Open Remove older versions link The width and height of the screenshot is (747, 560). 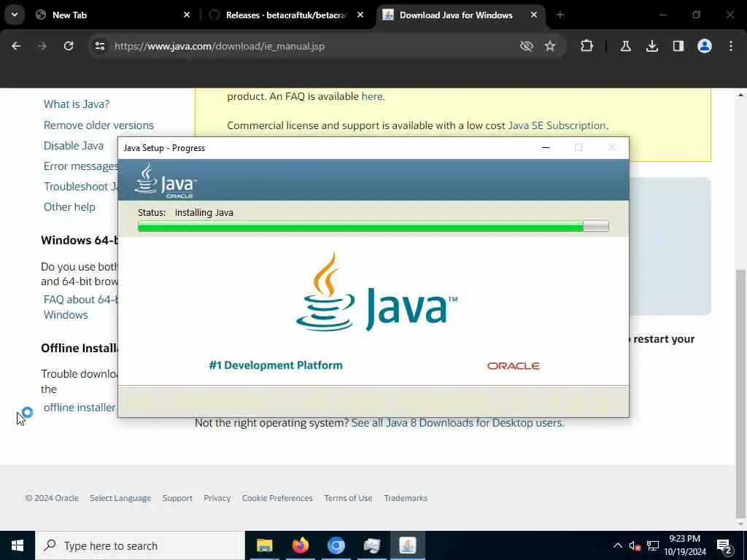point(98,125)
